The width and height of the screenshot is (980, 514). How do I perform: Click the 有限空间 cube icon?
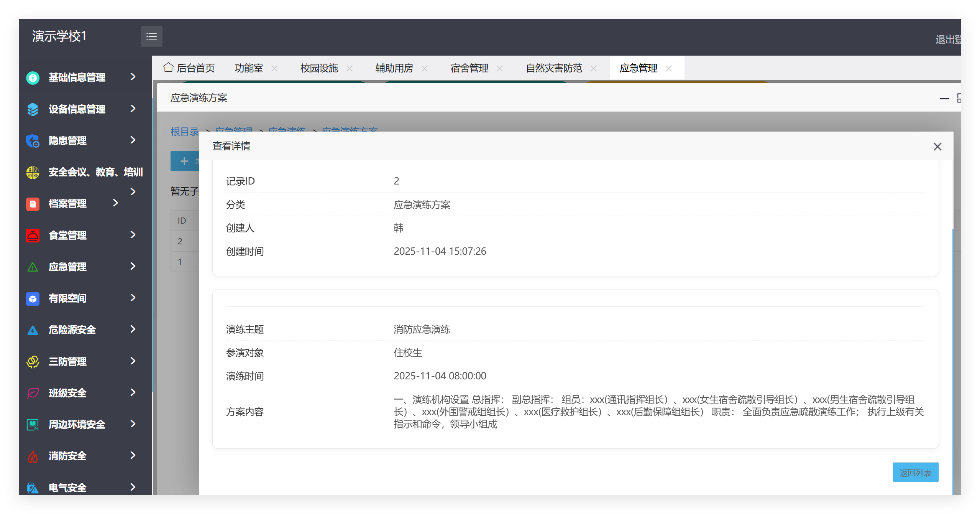click(x=33, y=298)
